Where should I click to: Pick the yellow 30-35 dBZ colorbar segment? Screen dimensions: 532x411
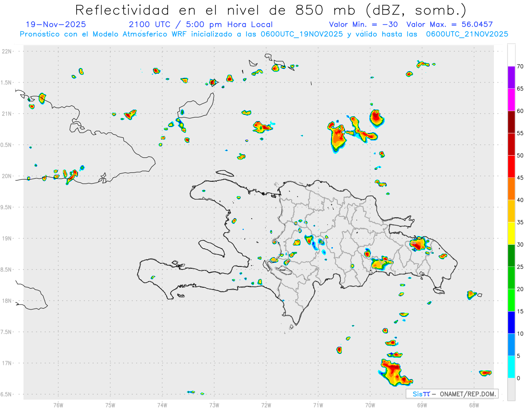511,233
